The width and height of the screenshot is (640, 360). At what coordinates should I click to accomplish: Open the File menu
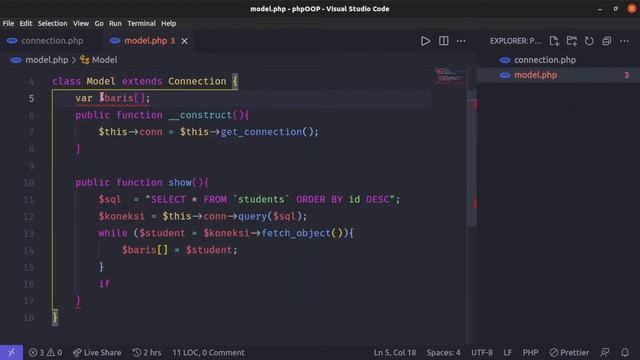(8, 23)
